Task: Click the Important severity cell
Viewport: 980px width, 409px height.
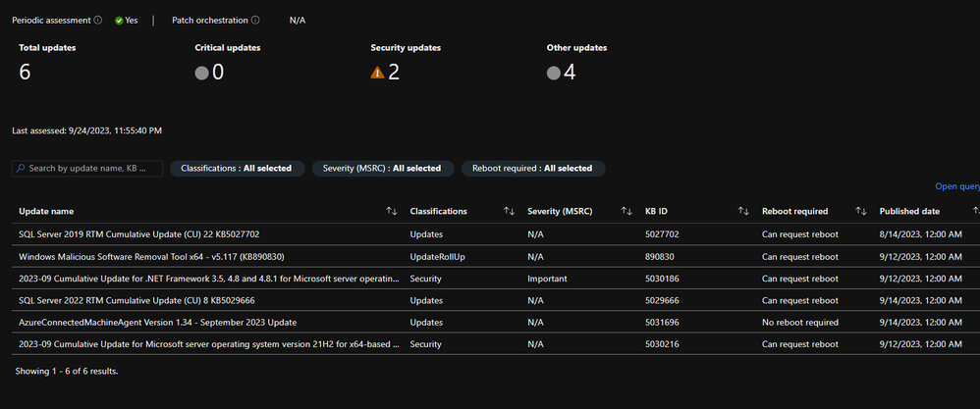Action: [x=547, y=279]
